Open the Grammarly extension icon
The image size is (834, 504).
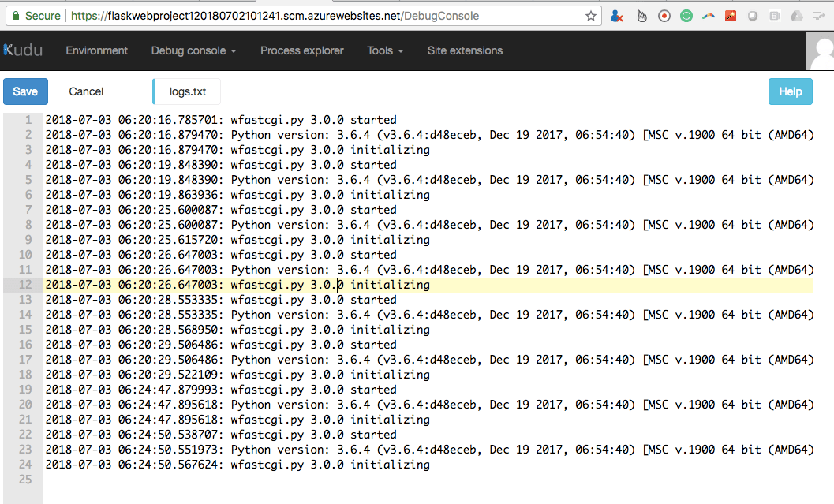coord(686,16)
